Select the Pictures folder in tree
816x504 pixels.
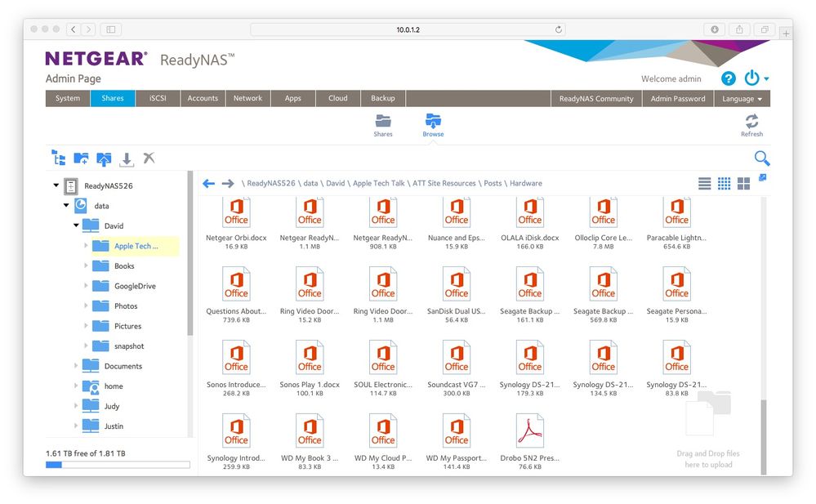pos(127,326)
